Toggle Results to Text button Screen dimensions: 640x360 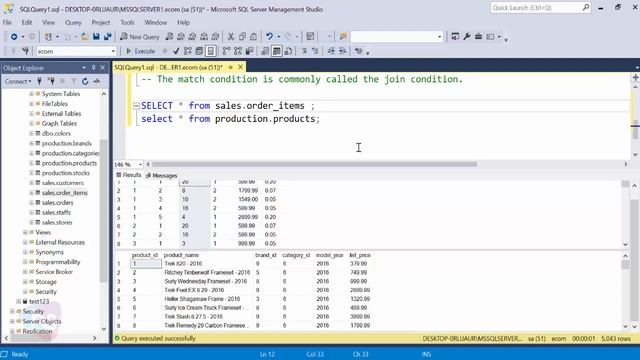click(265, 51)
